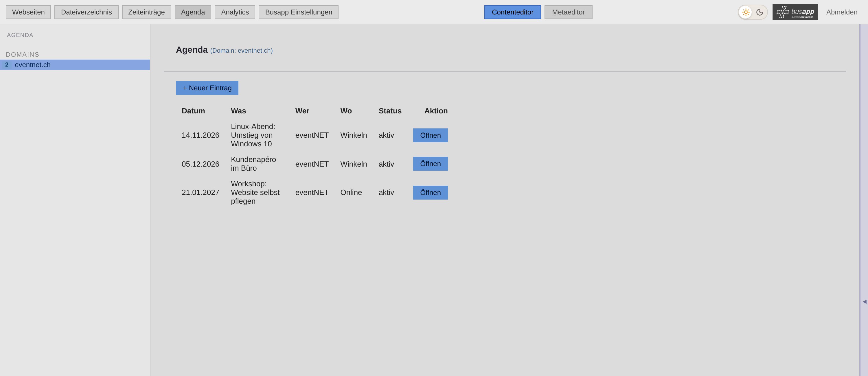Click Abmelden to log out
The image size is (868, 376).
pyautogui.click(x=841, y=12)
